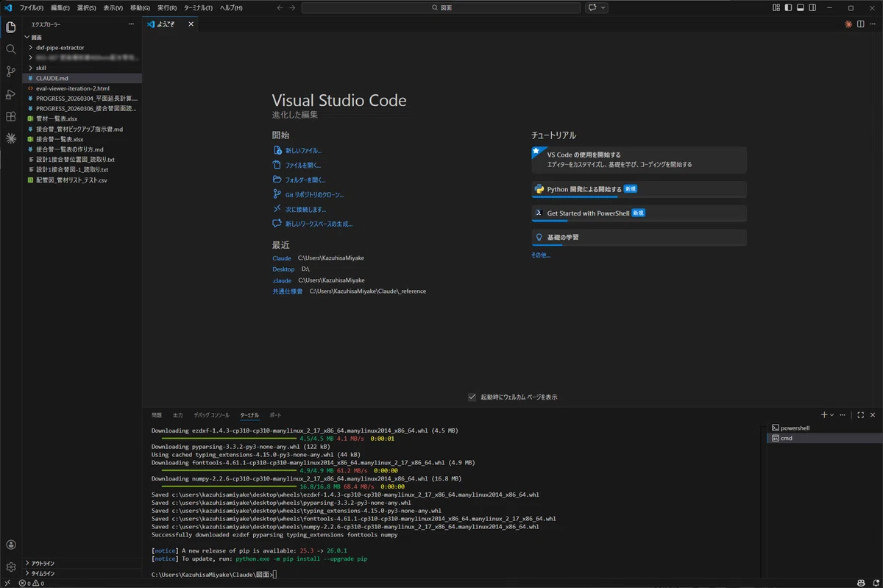Screen dimensions: 883x588
Task: Open Explorer panel more actions menu
Action: click(131, 24)
